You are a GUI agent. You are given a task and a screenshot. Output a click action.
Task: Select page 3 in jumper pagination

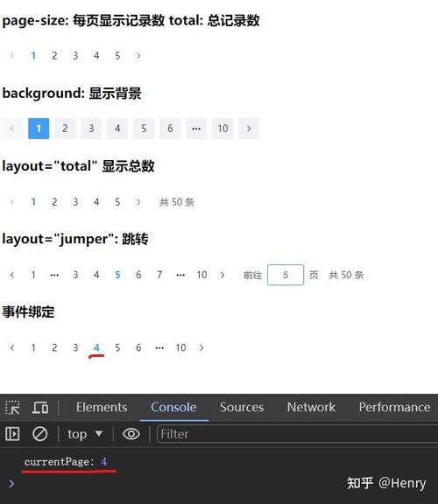pyautogui.click(x=75, y=275)
